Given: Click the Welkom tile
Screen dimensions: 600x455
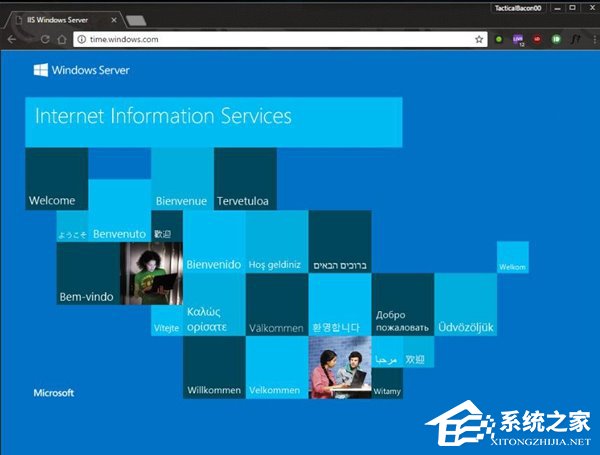Looking at the screenshot, I should (513, 257).
